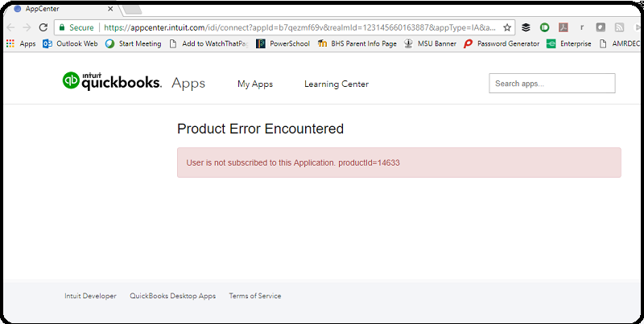Click the green Secure padlock icon
The width and height of the screenshot is (644, 324).
point(62,27)
